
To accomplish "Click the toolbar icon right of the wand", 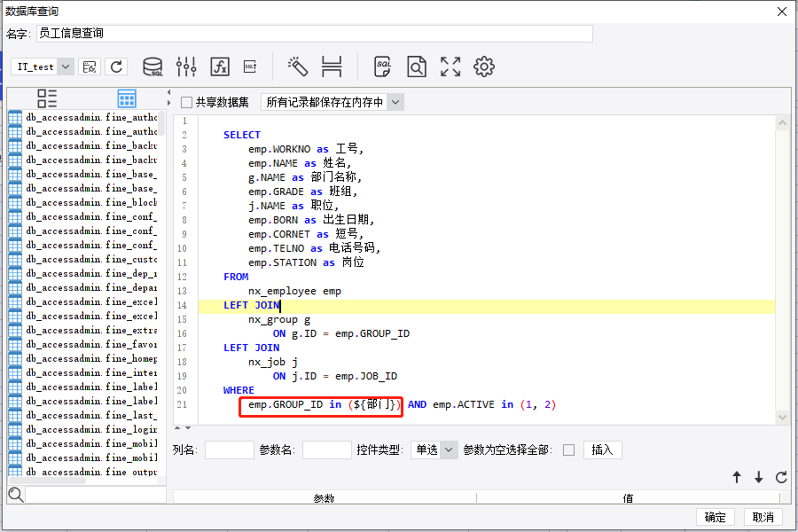I will click(332, 66).
